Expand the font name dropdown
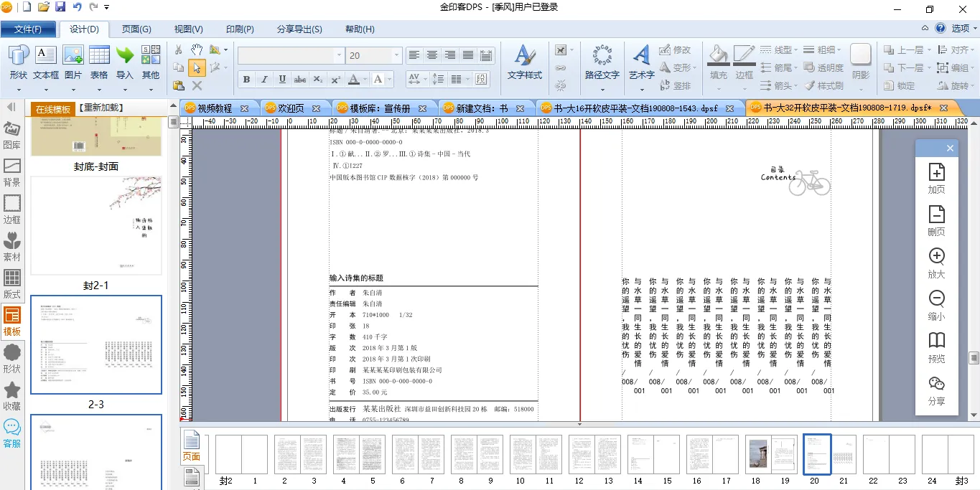The height and width of the screenshot is (490, 980). (339, 55)
